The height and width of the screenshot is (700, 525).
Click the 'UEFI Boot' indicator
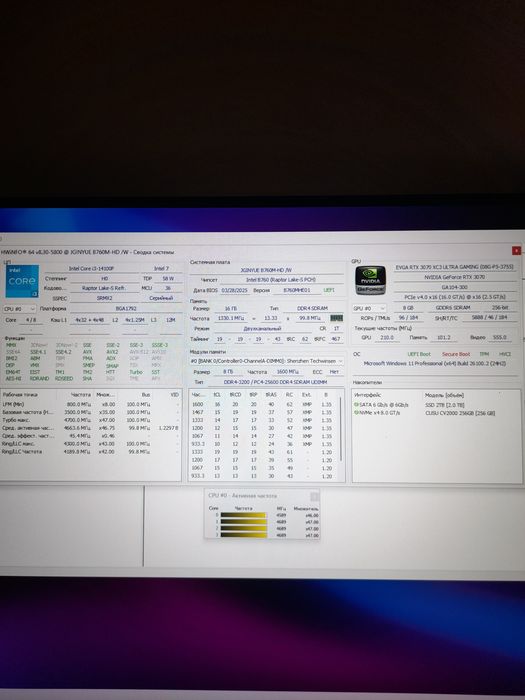(419, 354)
